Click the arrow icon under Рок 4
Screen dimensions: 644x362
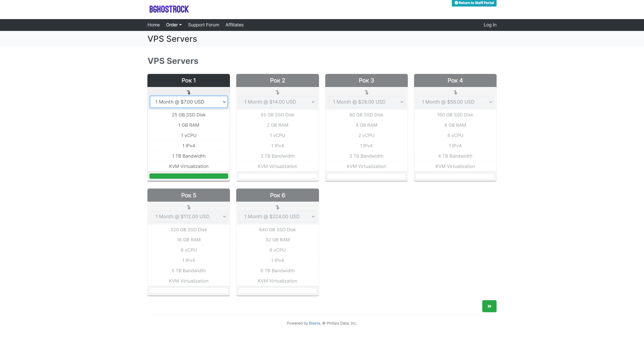pos(455,93)
